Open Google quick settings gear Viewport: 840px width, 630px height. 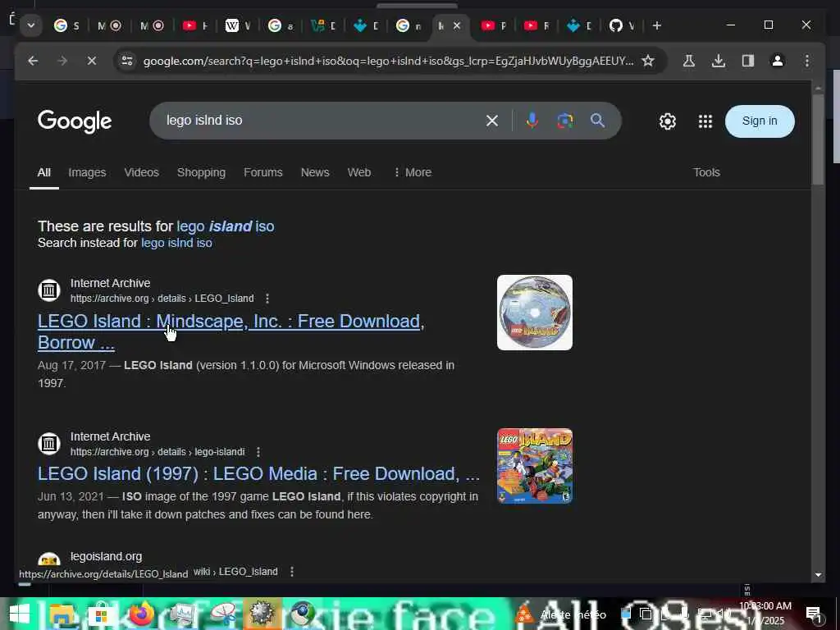coord(668,121)
